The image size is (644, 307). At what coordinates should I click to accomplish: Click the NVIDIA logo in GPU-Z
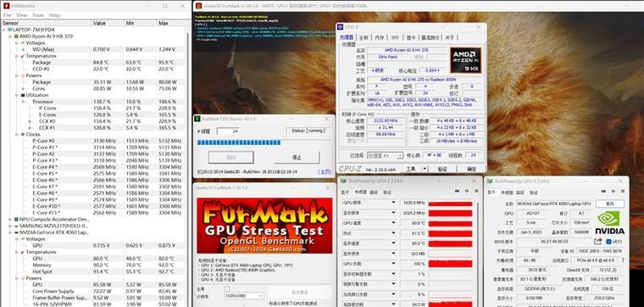tap(609, 223)
